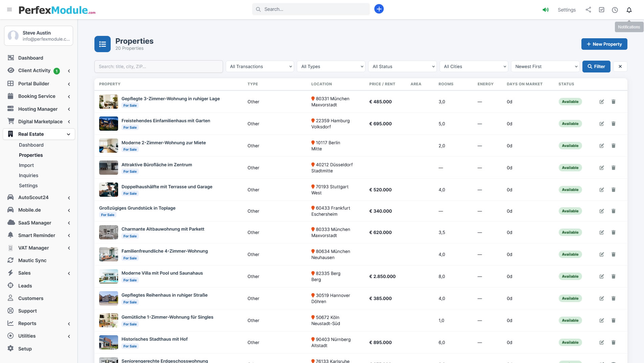Open the All Cities dropdown
The image size is (644, 363).
coord(474,67)
